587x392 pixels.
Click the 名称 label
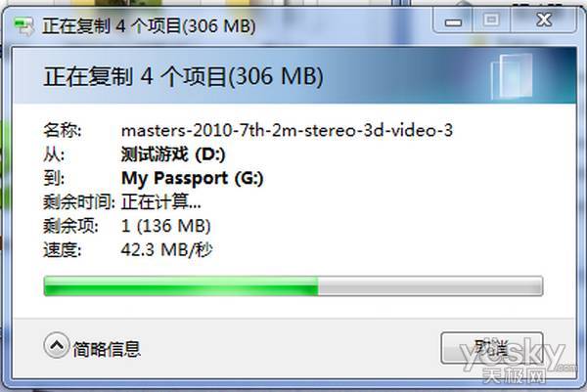point(63,130)
